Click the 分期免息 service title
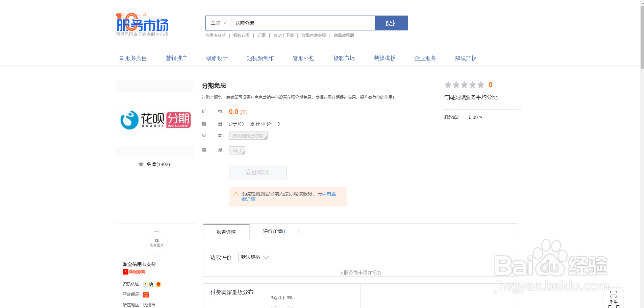Image resolution: width=644 pixels, height=308 pixels. 214,86
